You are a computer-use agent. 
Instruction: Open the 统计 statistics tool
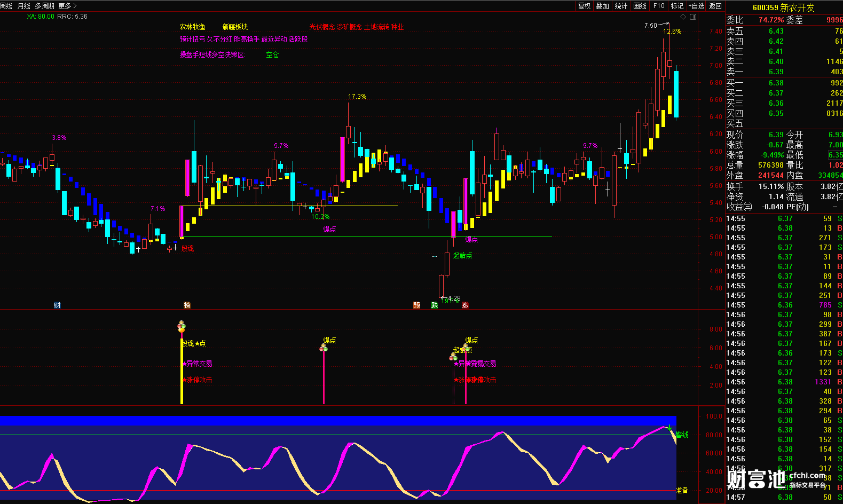[x=621, y=6]
